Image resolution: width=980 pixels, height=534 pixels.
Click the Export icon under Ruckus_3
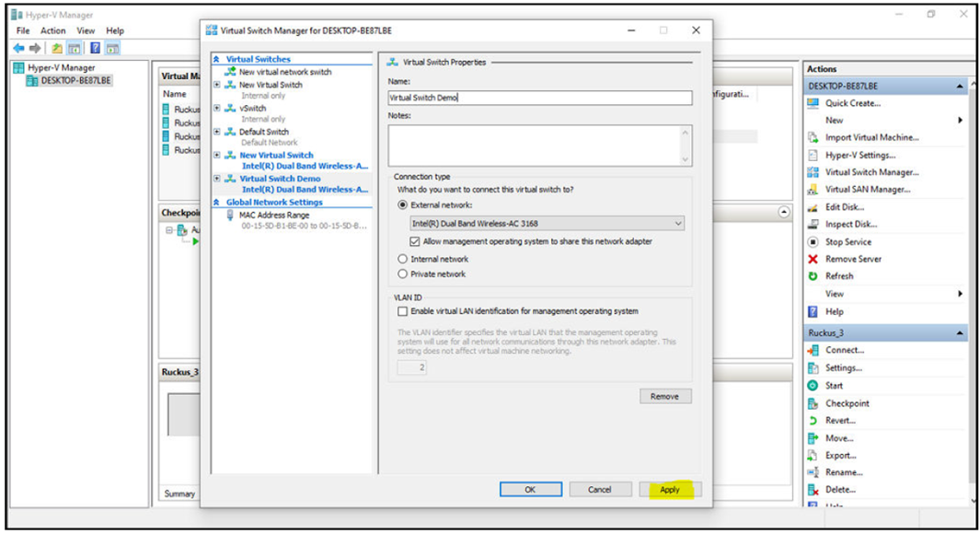click(813, 455)
